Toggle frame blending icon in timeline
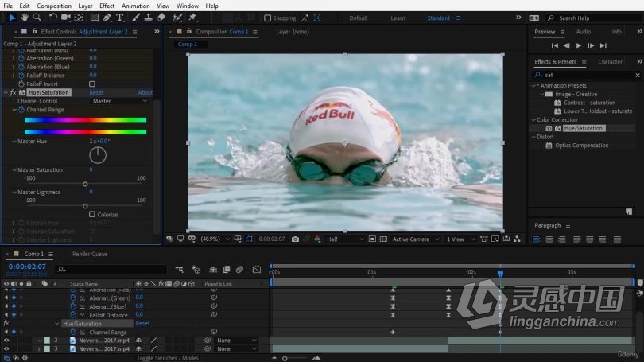644x362 pixels. (x=227, y=270)
